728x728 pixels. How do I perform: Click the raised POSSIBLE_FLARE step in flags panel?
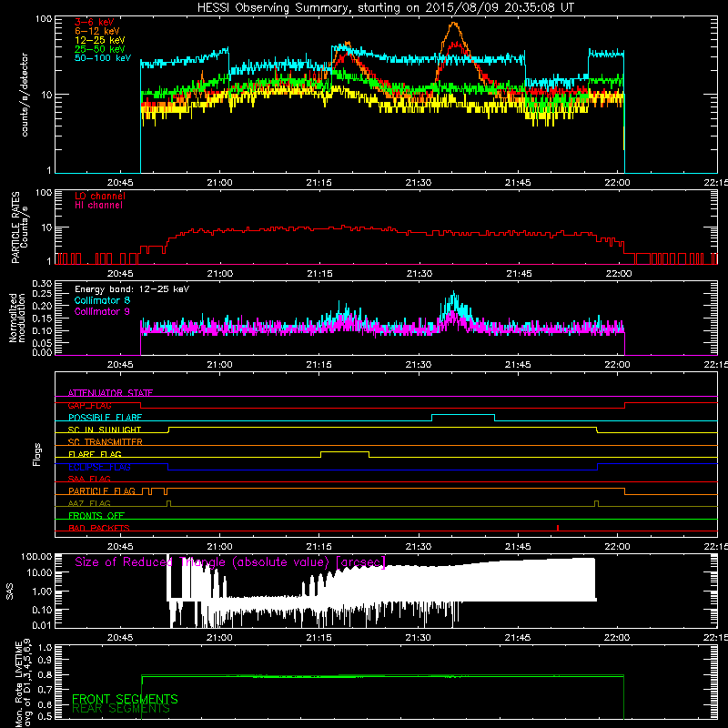[463, 415]
